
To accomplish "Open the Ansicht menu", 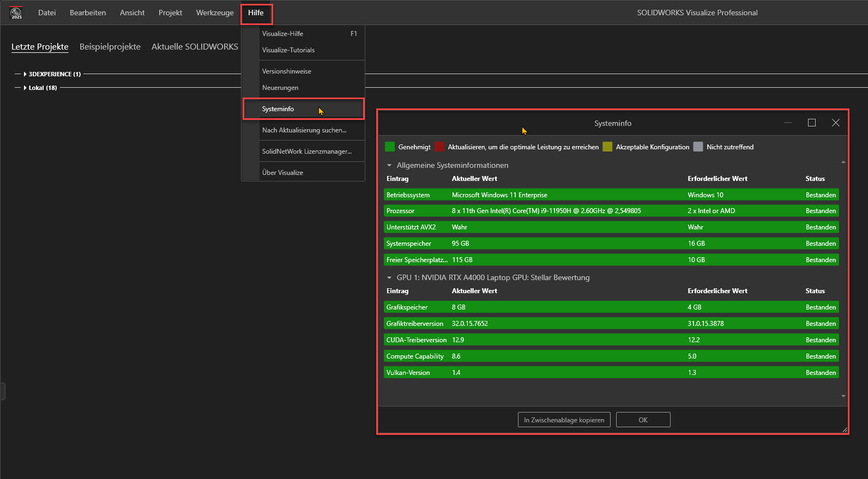I will click(x=132, y=13).
